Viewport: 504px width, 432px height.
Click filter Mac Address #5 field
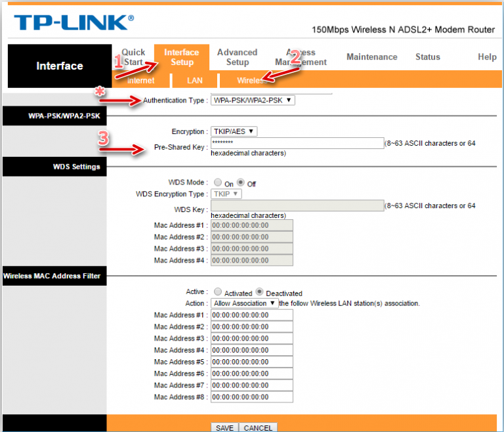click(x=252, y=362)
